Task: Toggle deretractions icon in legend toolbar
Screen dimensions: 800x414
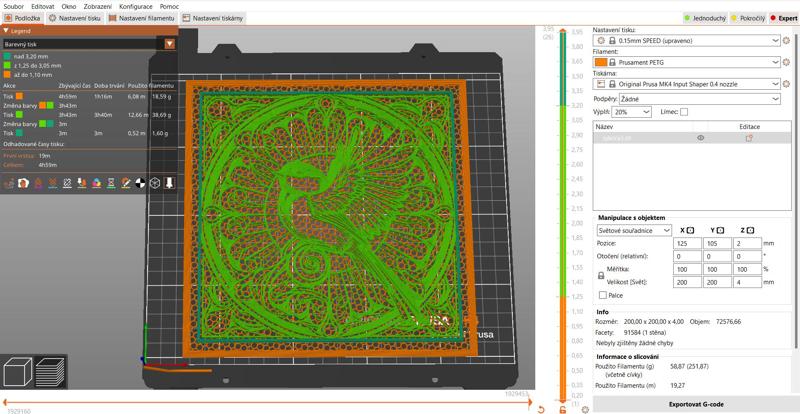Action: [x=52, y=183]
